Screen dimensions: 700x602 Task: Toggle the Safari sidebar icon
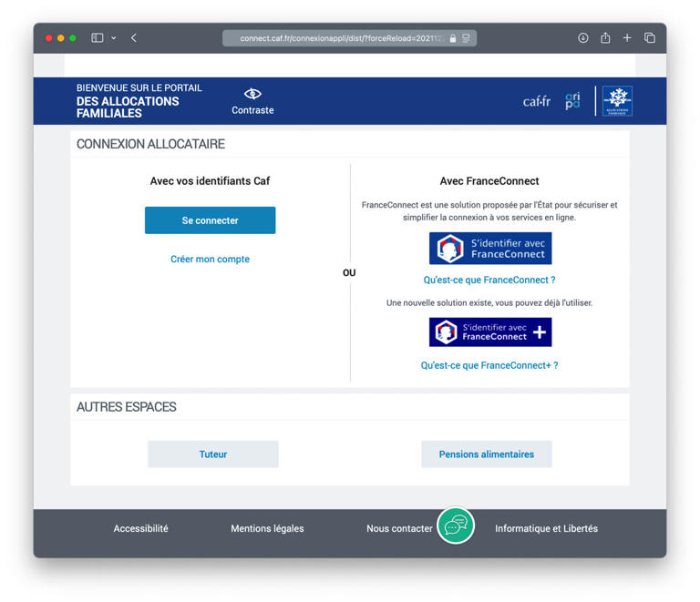click(97, 38)
